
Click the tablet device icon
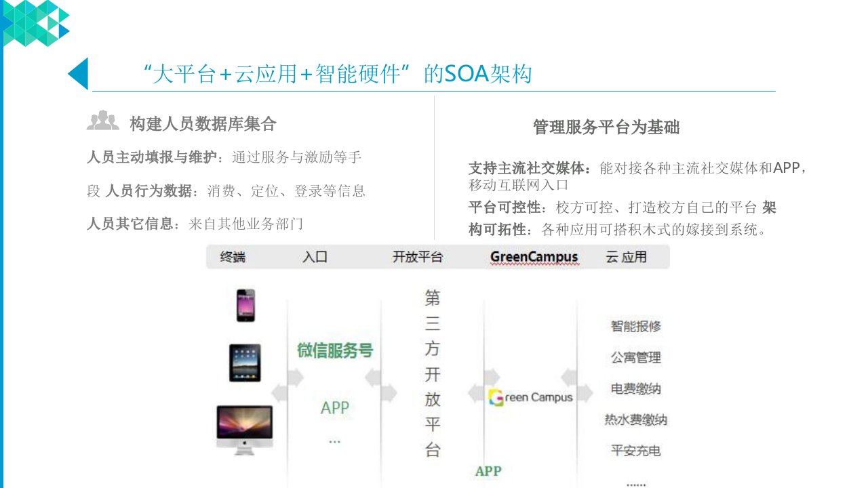(x=245, y=363)
